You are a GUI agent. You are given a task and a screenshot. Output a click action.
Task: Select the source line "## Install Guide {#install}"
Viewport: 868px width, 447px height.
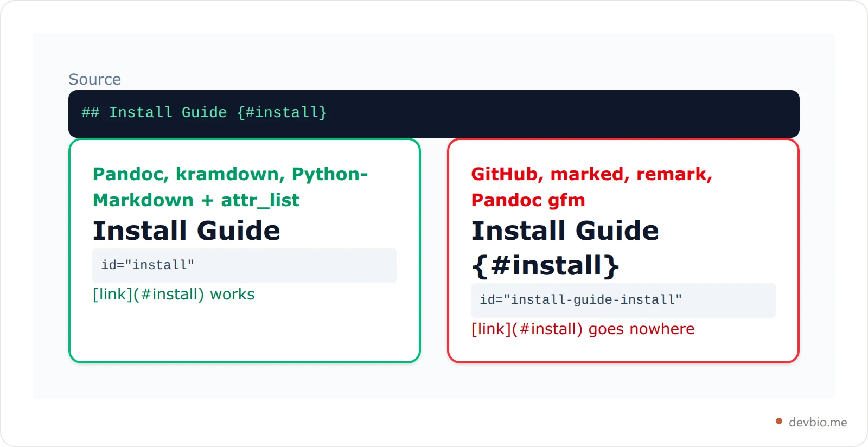coord(204,113)
